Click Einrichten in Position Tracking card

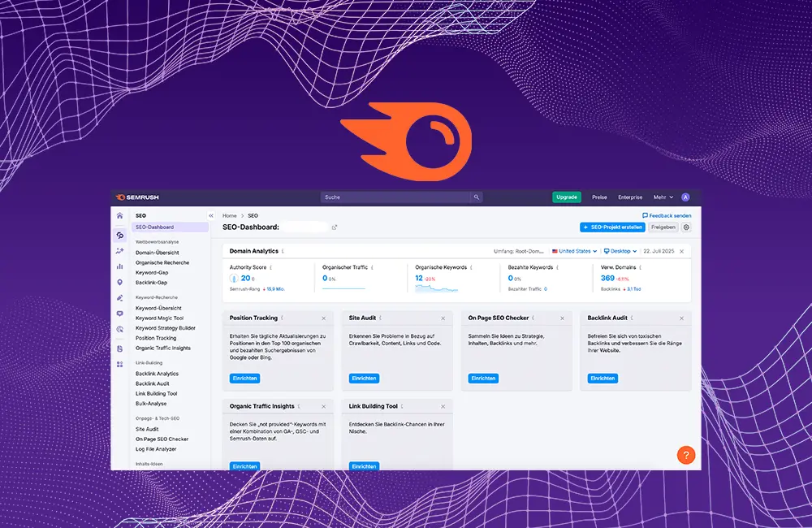pos(244,379)
